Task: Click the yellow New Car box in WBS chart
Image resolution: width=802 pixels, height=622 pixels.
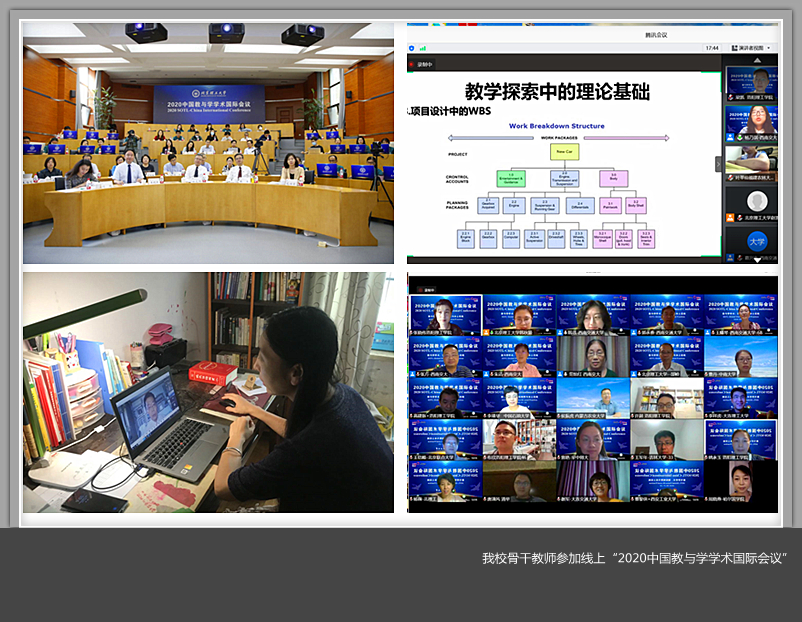Action: 564,150
